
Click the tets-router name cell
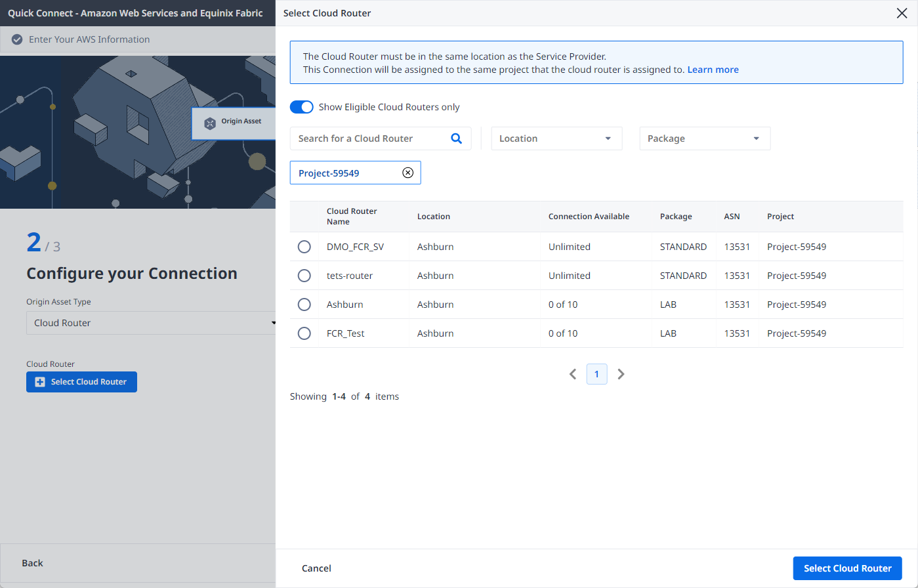tap(350, 276)
